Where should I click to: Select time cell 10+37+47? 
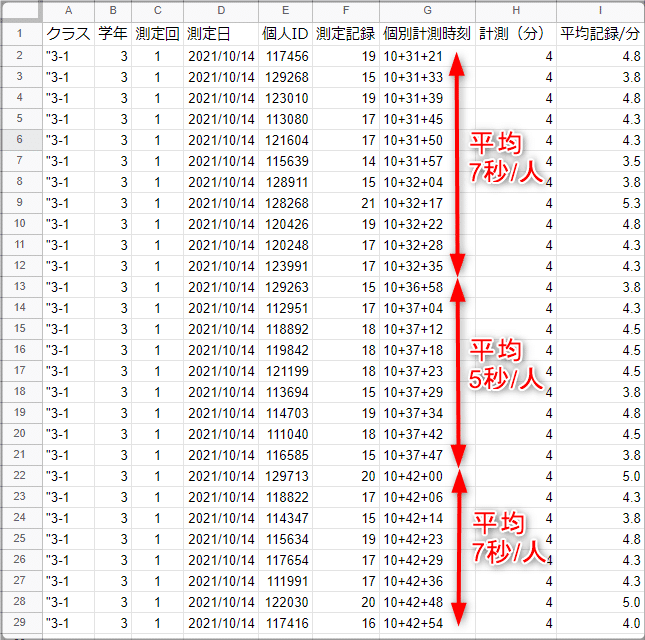tap(427, 454)
